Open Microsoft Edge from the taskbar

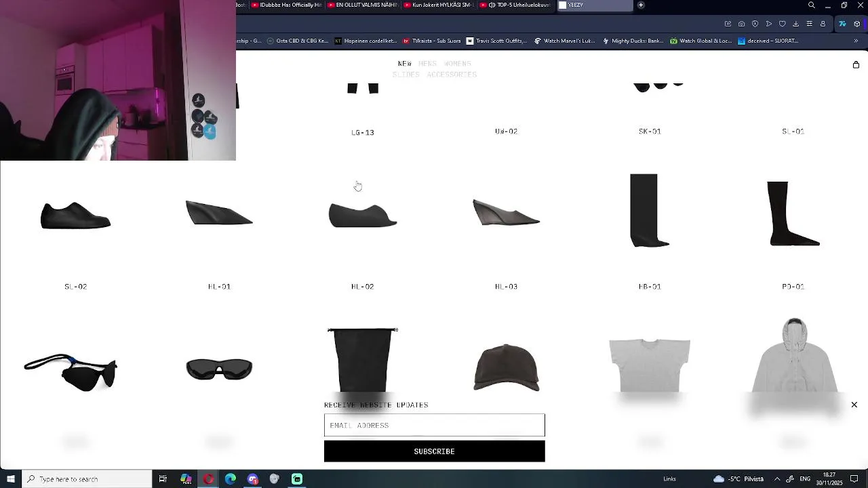coord(231,479)
